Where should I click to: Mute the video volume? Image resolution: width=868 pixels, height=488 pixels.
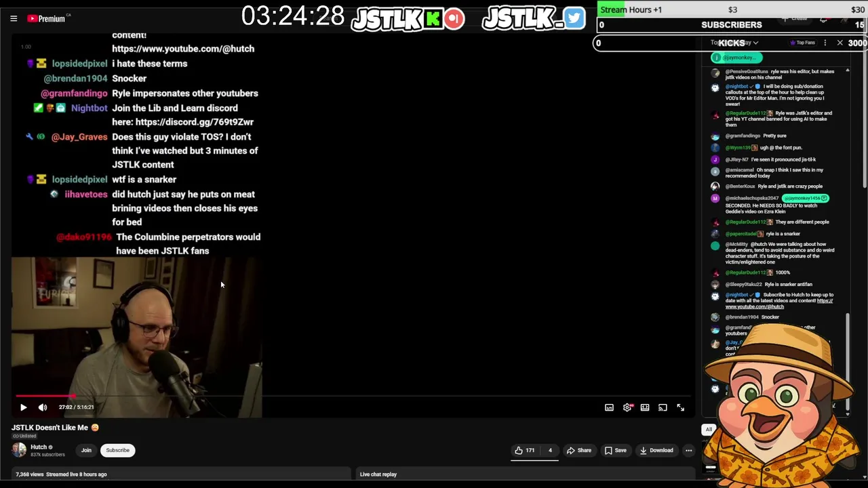point(43,407)
